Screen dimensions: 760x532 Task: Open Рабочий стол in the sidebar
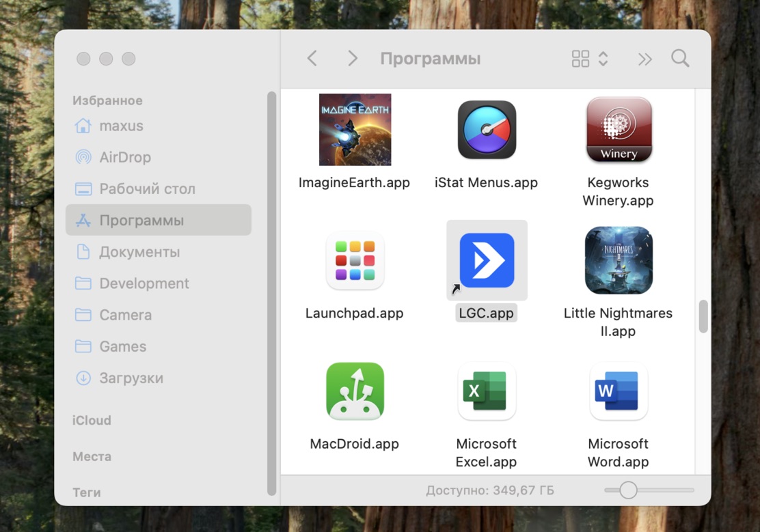(158, 189)
